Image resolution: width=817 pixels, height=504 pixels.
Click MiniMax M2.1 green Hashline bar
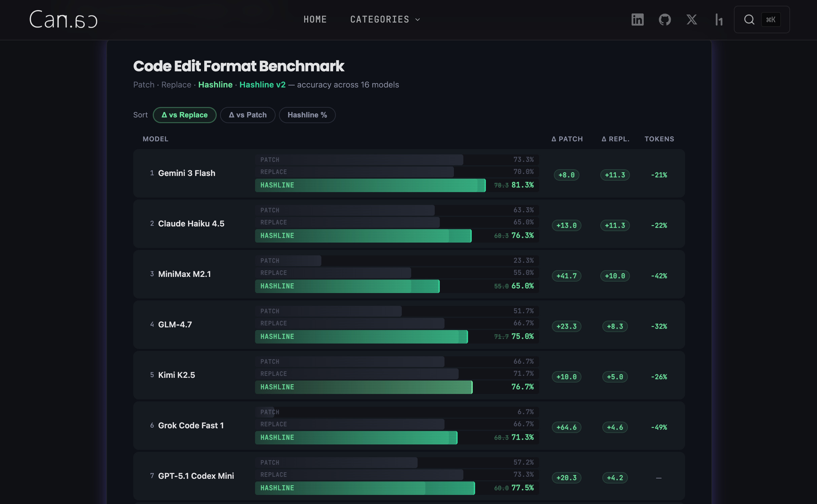[347, 286]
